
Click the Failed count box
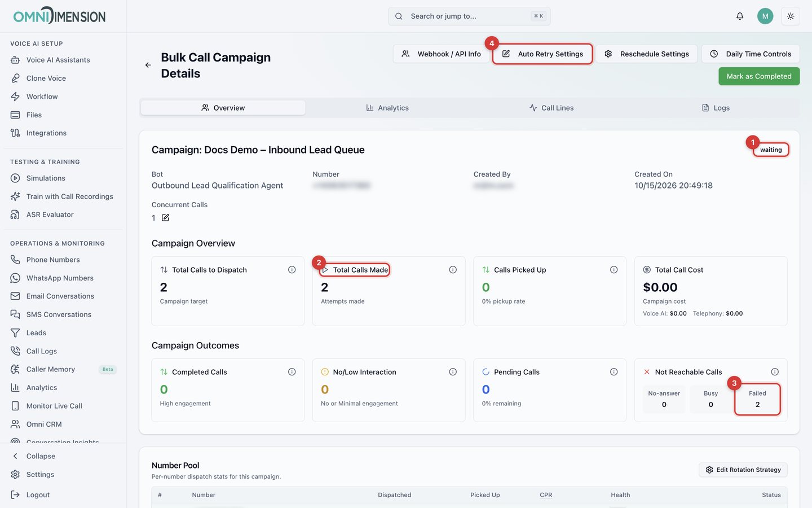(757, 399)
